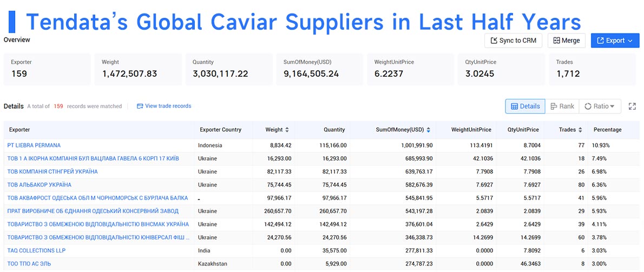Open exporter ТОВ АКВАФРОСТ ОДЕСЬКА ОБЛ
644x272 pixels.
[x=98, y=198]
